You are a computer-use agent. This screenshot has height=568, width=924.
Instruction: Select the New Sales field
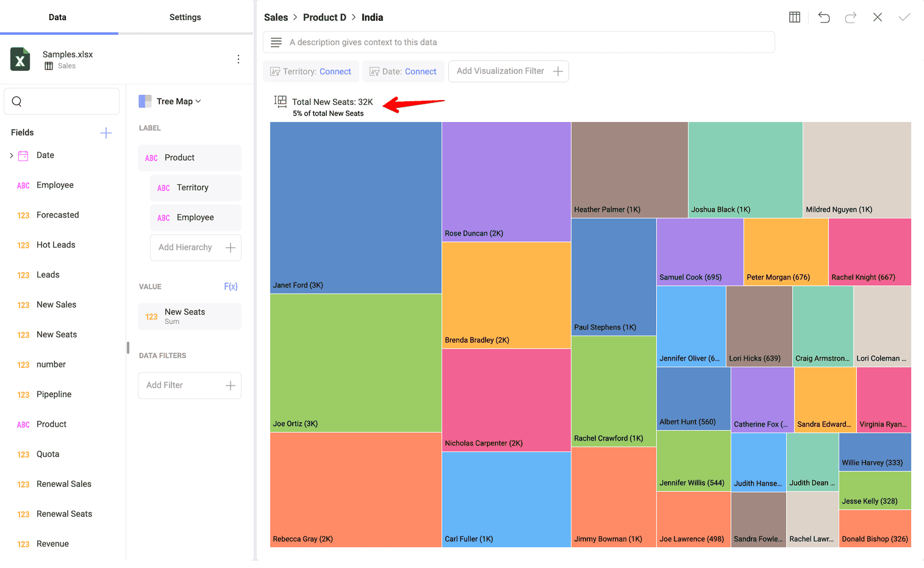56,304
